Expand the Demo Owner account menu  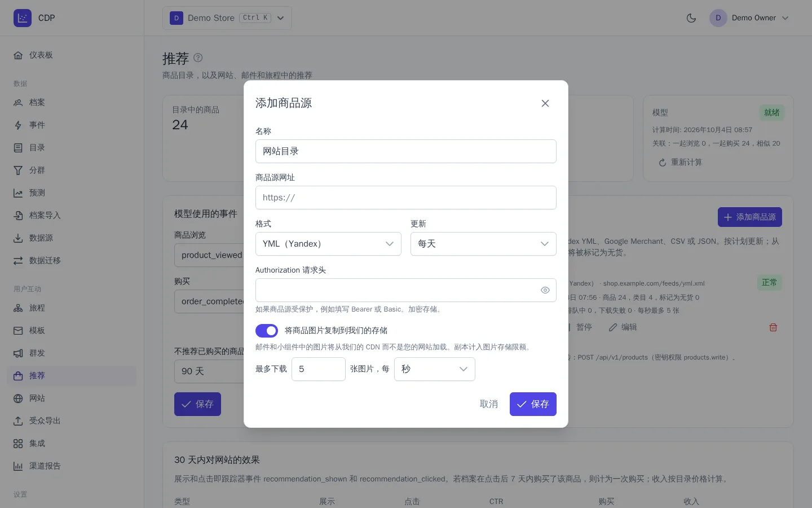click(749, 18)
